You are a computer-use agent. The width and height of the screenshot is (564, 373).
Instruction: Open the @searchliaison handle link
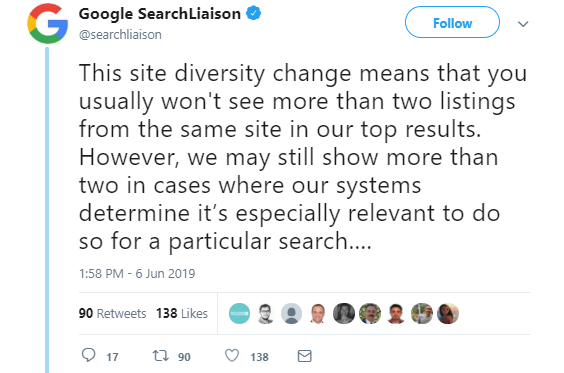click(120, 35)
